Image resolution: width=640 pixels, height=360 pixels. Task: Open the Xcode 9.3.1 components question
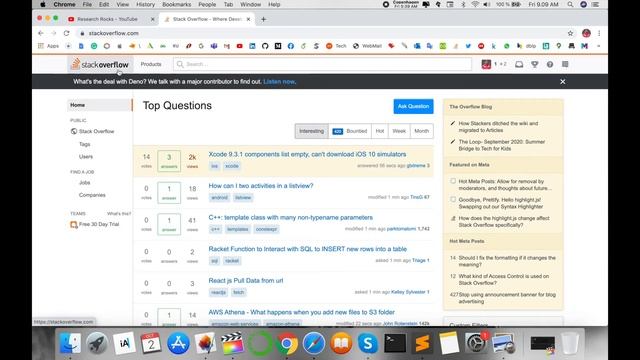pyautogui.click(x=307, y=154)
